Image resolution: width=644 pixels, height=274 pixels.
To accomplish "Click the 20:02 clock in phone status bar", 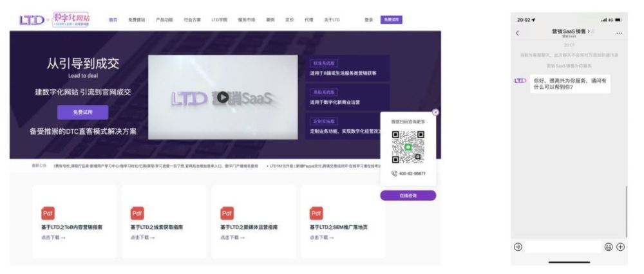I will pos(524,20).
